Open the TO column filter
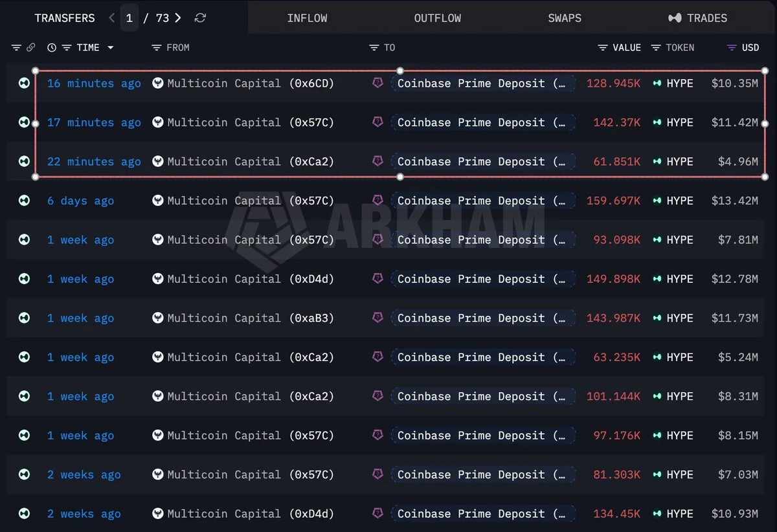 pyautogui.click(x=374, y=48)
